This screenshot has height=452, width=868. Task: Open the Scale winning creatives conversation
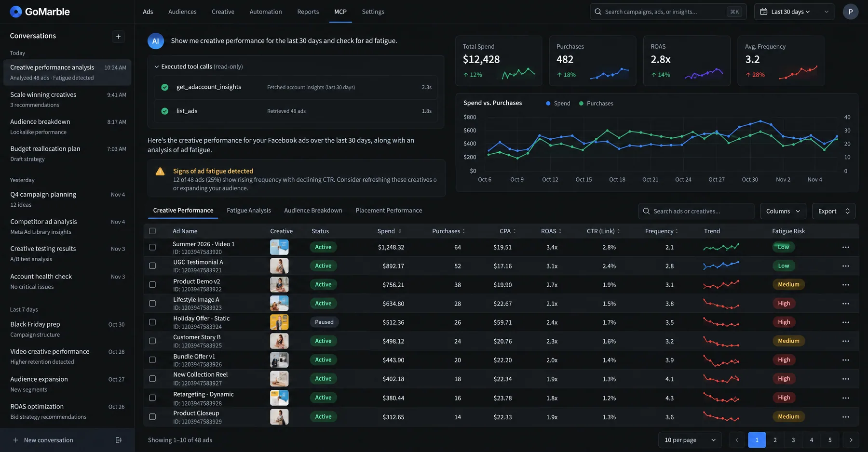coord(68,100)
